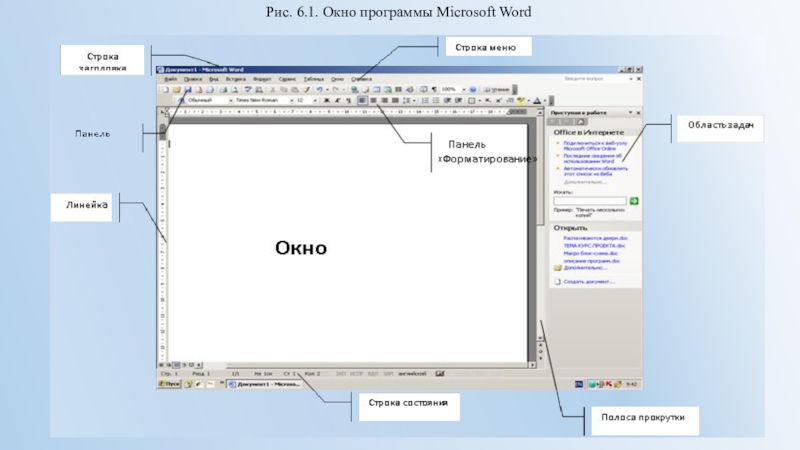The image size is (800, 450).
Task: Click the Redo arrow icon
Action: coord(336,89)
